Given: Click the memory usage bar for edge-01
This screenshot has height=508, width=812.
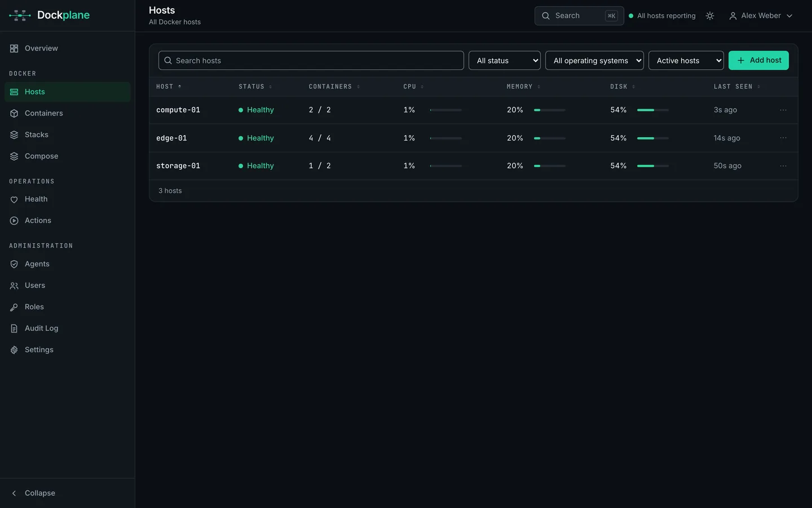Looking at the screenshot, I should point(550,138).
